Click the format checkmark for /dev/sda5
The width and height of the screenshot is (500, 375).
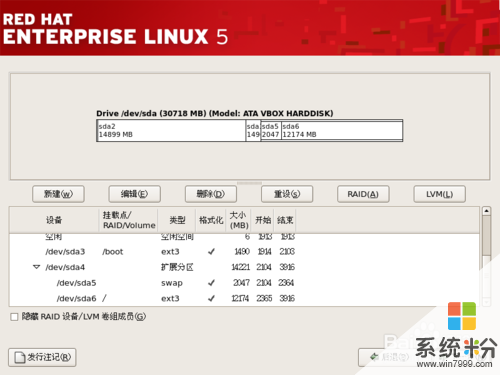pos(211,283)
